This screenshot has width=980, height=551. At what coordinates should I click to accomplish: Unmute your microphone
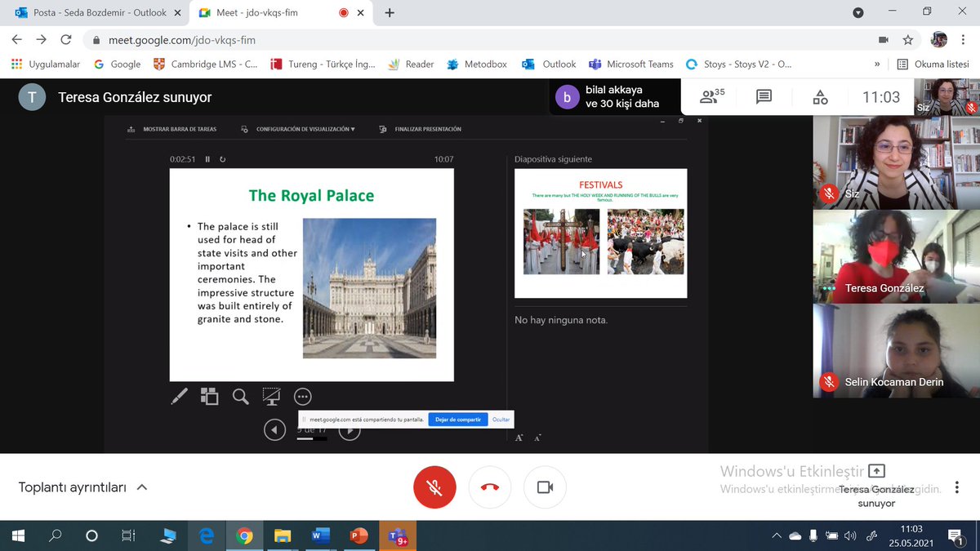pyautogui.click(x=434, y=487)
